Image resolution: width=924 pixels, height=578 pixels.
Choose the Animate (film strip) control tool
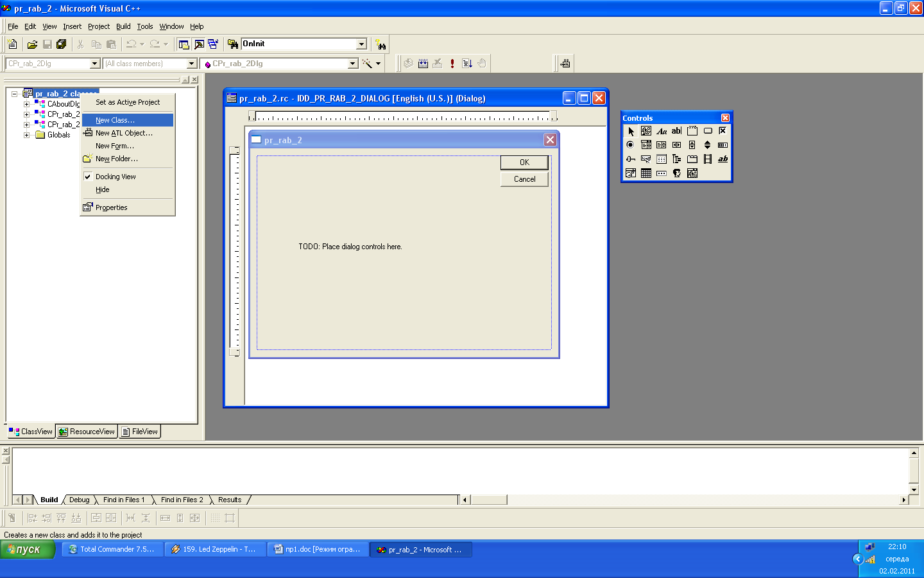coord(708,159)
